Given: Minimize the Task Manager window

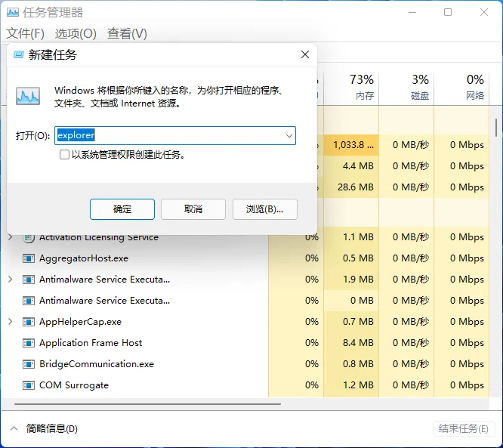Looking at the screenshot, I should [x=412, y=13].
